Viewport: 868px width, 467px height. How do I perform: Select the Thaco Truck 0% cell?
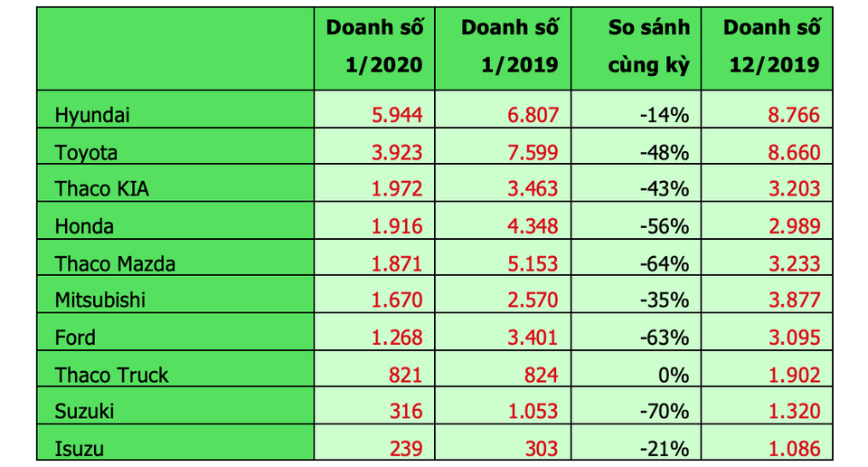(636, 369)
